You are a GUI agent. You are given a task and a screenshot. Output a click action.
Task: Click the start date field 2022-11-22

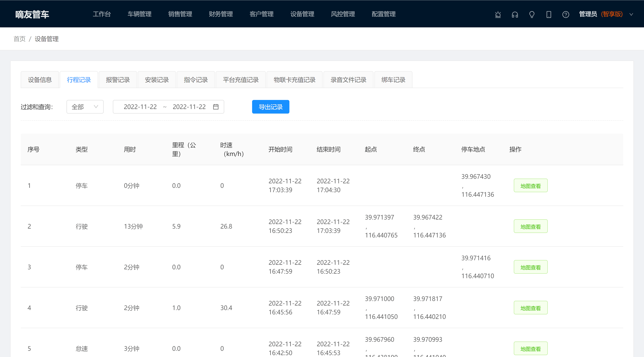click(140, 107)
